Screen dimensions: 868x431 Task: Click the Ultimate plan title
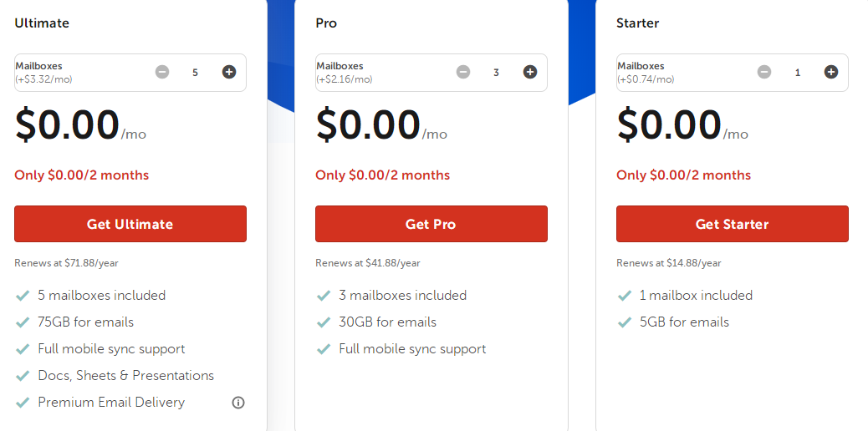[42, 23]
